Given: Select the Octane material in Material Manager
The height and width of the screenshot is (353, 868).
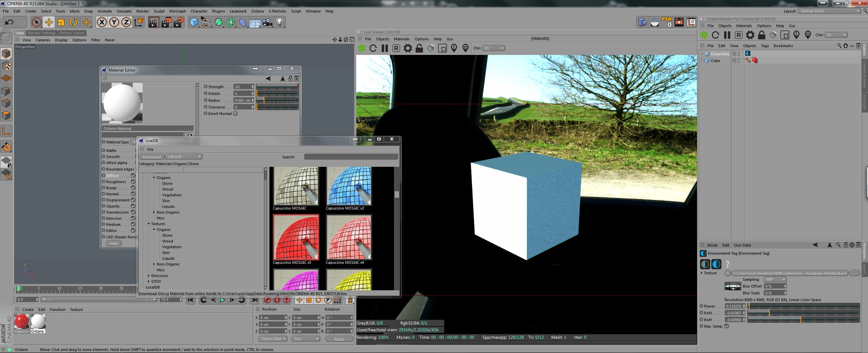Looking at the screenshot, I should click(38, 323).
